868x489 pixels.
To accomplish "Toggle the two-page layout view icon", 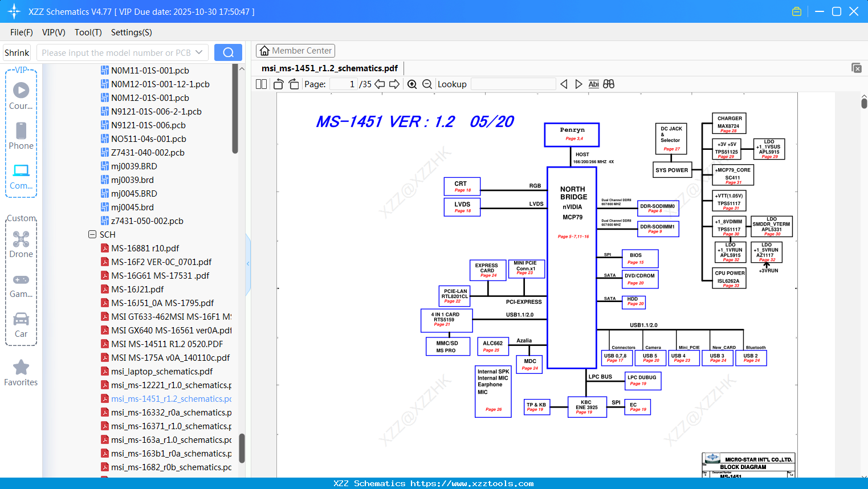I will pyautogui.click(x=261, y=84).
